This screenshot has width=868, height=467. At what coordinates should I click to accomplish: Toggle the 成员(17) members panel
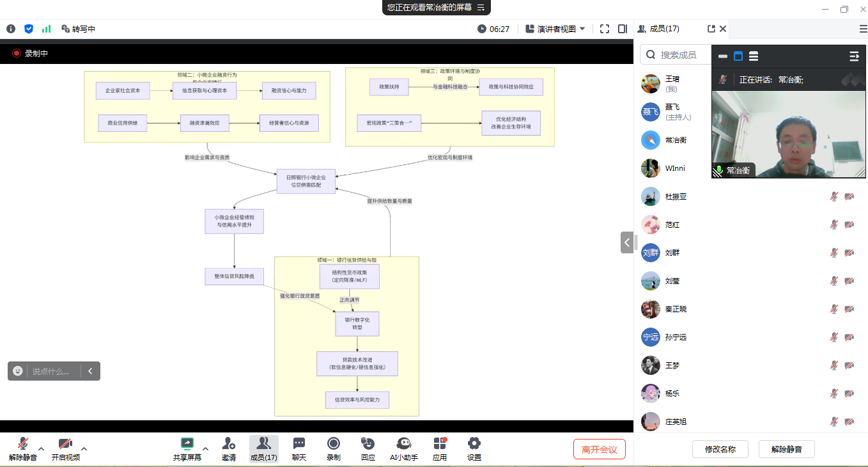(263, 448)
